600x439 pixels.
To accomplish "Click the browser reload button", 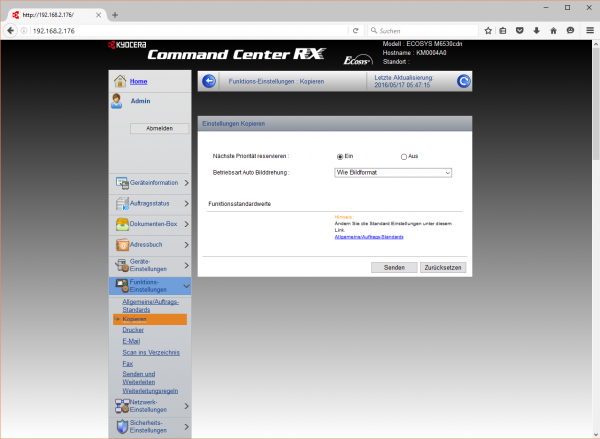I will point(355,31).
